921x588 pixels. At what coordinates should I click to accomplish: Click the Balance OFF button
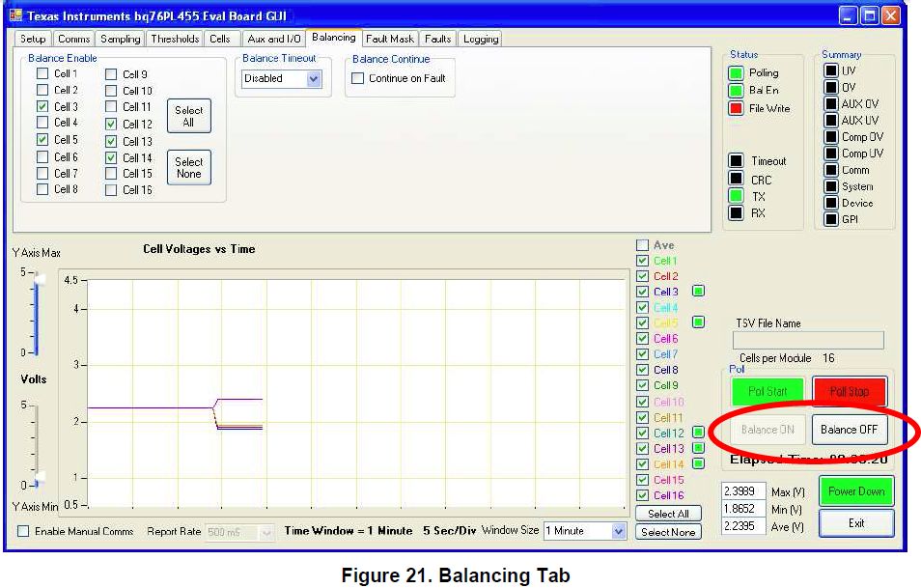click(x=849, y=430)
